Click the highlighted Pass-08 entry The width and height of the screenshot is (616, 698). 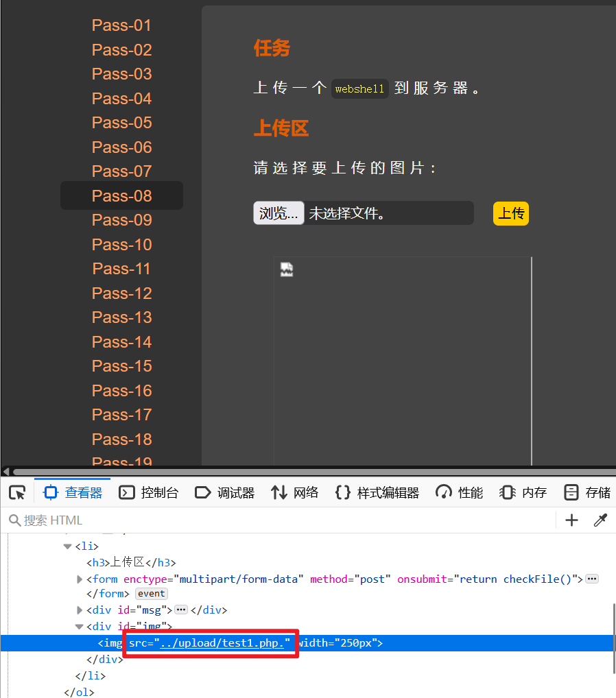coord(121,195)
